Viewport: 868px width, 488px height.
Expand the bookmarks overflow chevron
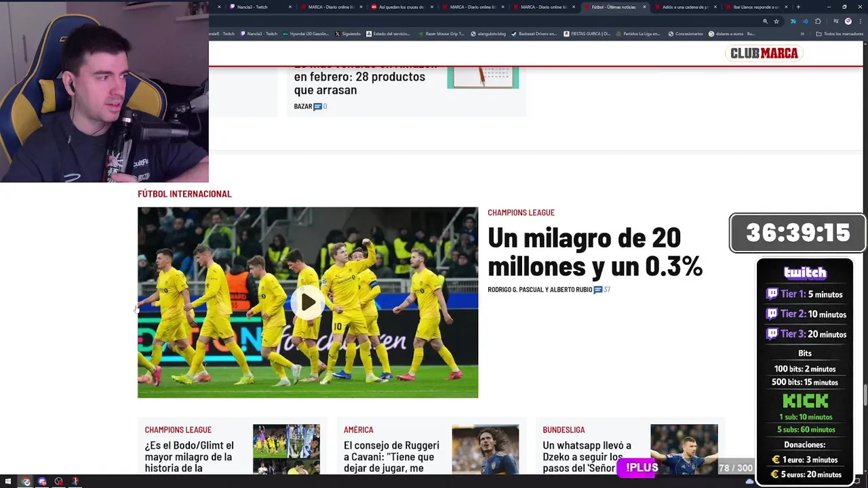(x=802, y=33)
